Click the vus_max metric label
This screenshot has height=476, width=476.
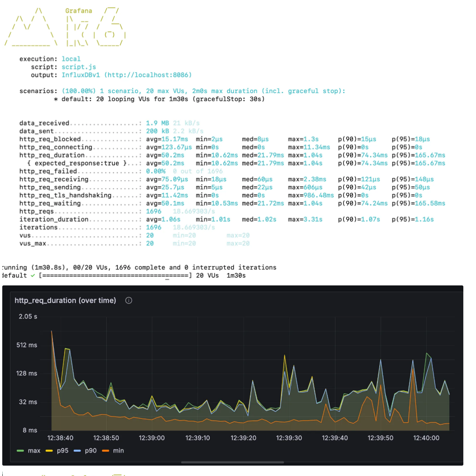(x=33, y=243)
